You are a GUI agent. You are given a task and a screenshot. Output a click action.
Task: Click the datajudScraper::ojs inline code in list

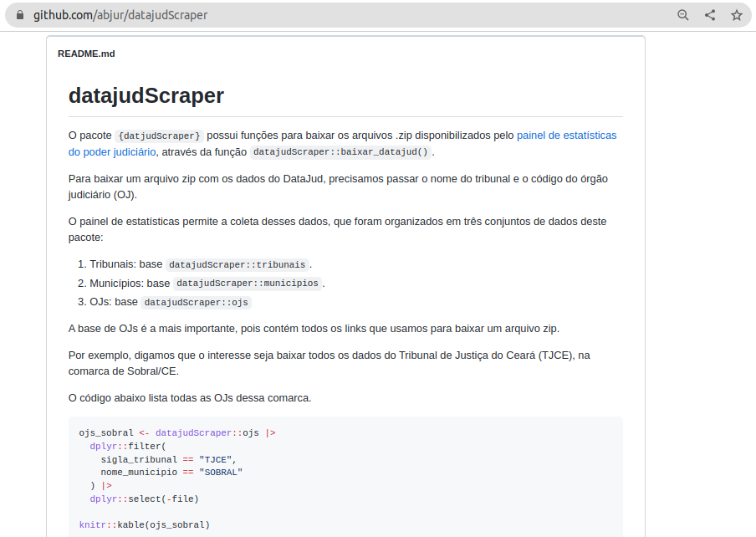point(196,303)
